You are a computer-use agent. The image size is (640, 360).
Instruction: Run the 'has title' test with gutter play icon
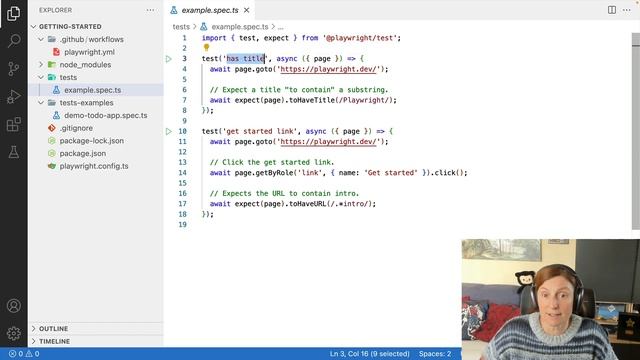169,59
